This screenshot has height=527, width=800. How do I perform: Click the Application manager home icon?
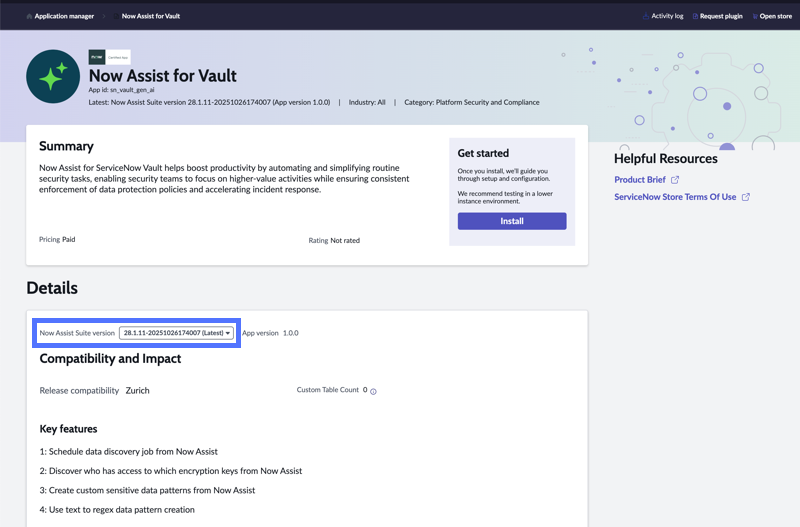(29, 16)
